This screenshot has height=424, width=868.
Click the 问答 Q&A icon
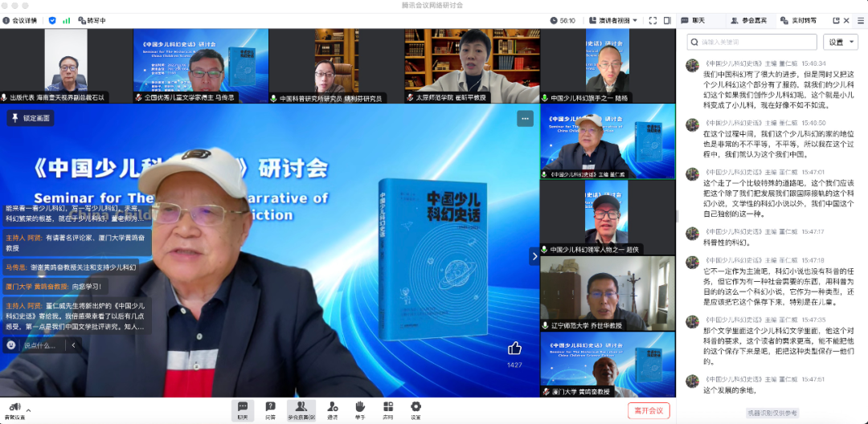click(271, 410)
